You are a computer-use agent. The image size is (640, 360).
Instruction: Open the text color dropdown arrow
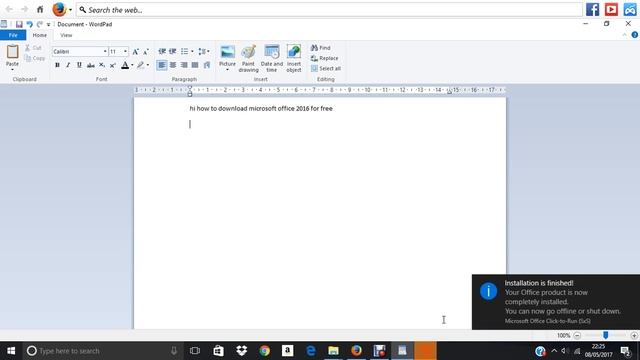coord(132,65)
